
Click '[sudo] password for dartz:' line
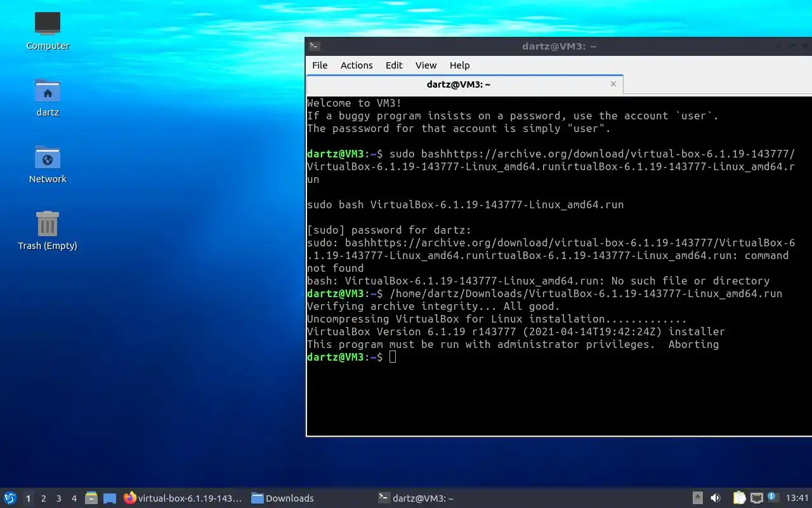[389, 230]
